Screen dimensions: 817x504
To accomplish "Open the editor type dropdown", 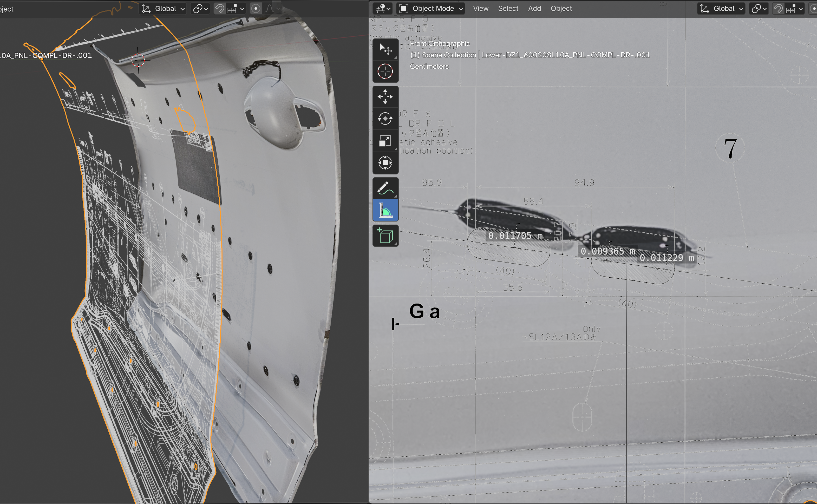I will [x=383, y=9].
